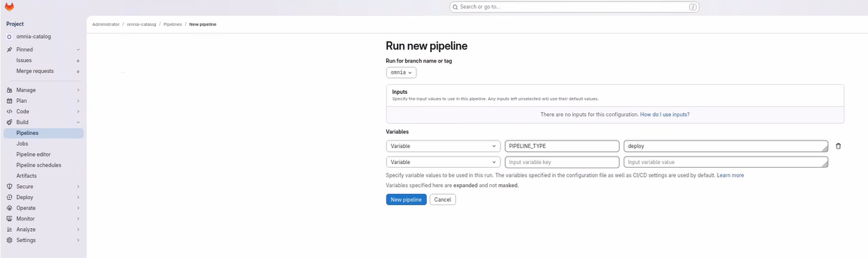Image resolution: width=868 pixels, height=258 pixels.
Task: Expand the Settings section chevron
Action: pos(78,240)
